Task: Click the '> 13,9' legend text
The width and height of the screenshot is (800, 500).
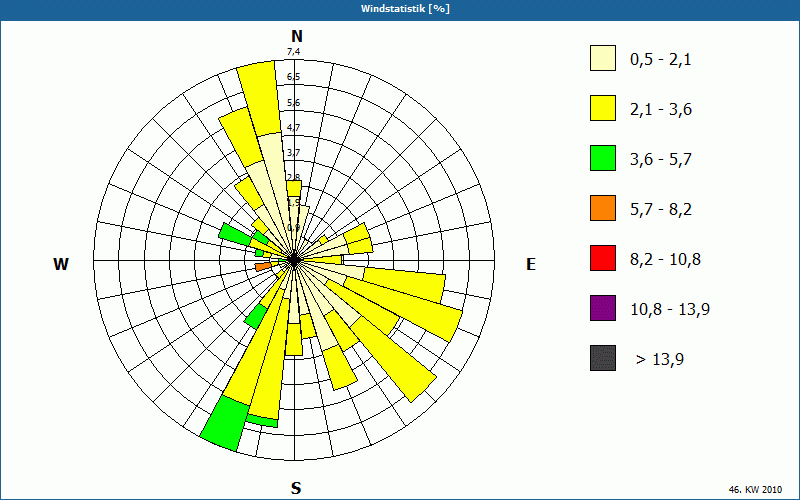Action: (x=660, y=360)
